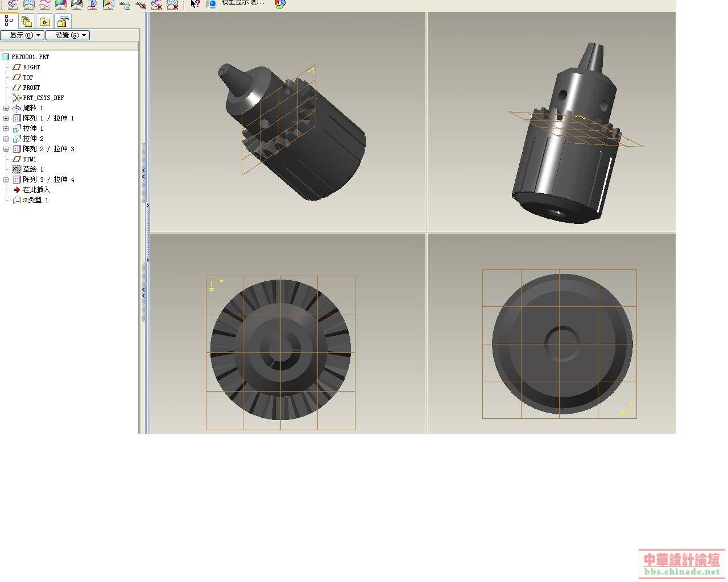The image size is (728, 582).
Task: Expand the 旋转 1 feature node
Action: pos(6,108)
